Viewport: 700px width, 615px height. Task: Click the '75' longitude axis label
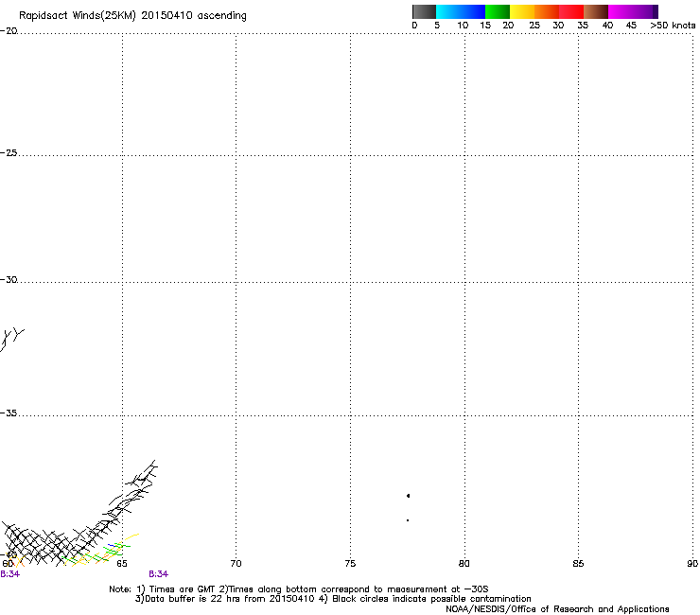click(350, 564)
